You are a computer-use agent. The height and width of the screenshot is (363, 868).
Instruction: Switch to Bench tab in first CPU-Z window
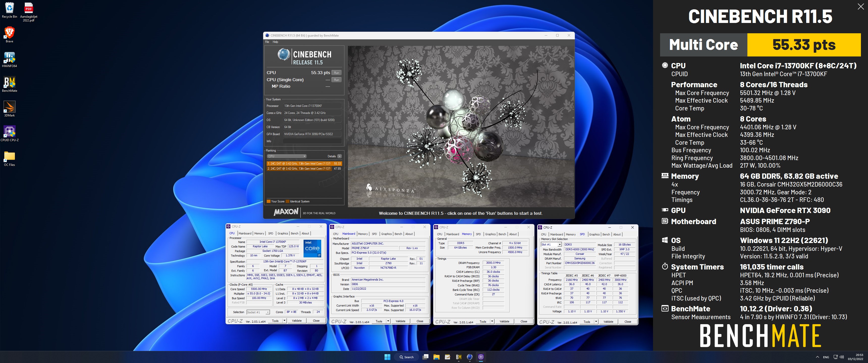(294, 233)
